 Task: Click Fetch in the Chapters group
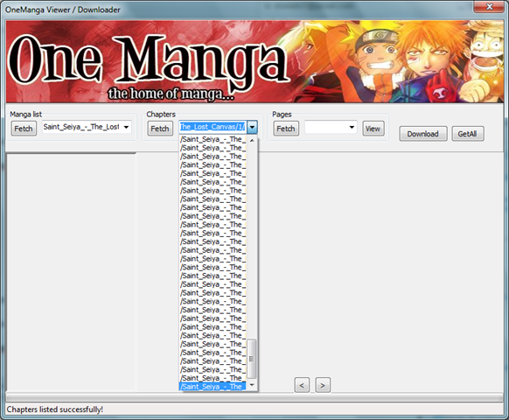160,129
